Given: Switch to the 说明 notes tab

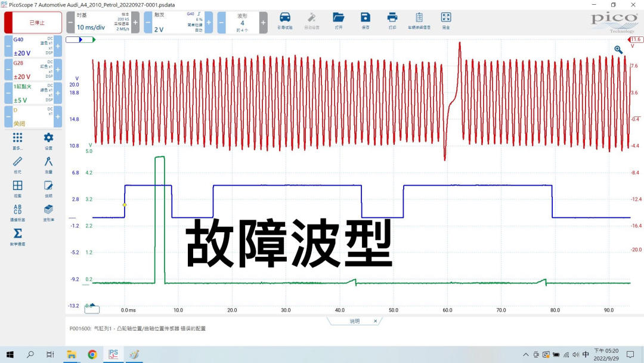Looking at the screenshot, I should click(x=354, y=321).
